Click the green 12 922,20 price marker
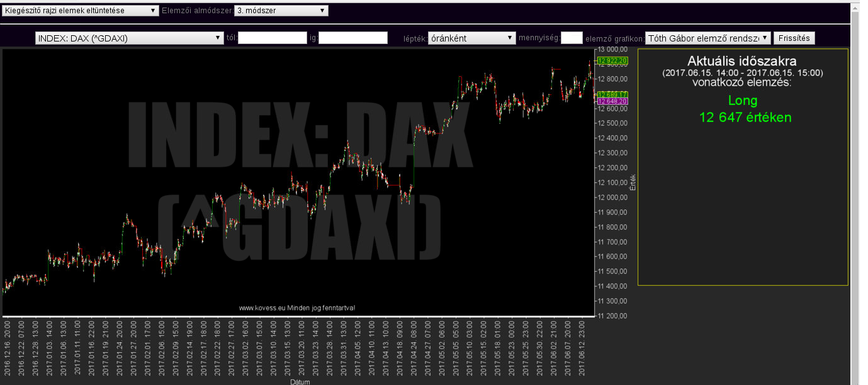This screenshot has width=868, height=385. 612,61
